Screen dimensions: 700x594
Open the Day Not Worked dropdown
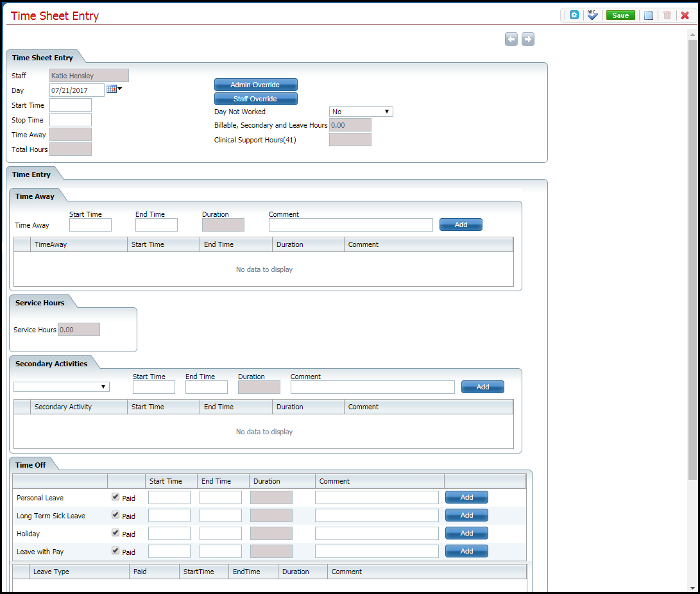click(x=361, y=112)
